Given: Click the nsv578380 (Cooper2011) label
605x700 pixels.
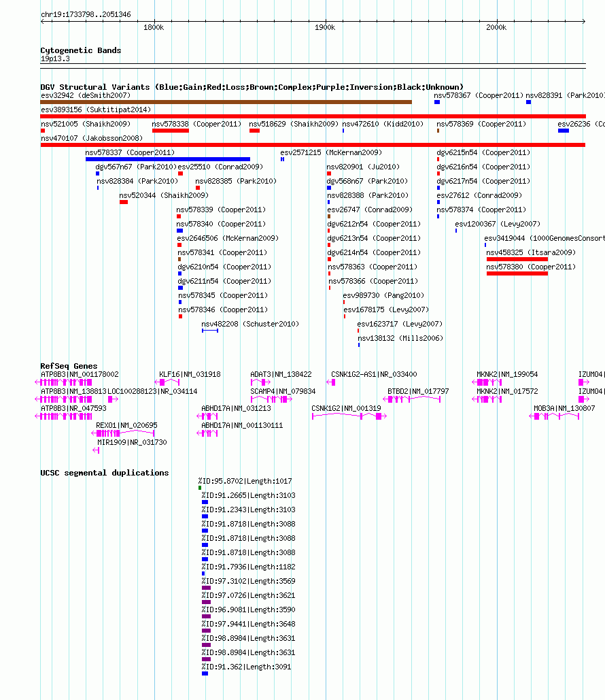Looking at the screenshot, I should (x=531, y=267).
